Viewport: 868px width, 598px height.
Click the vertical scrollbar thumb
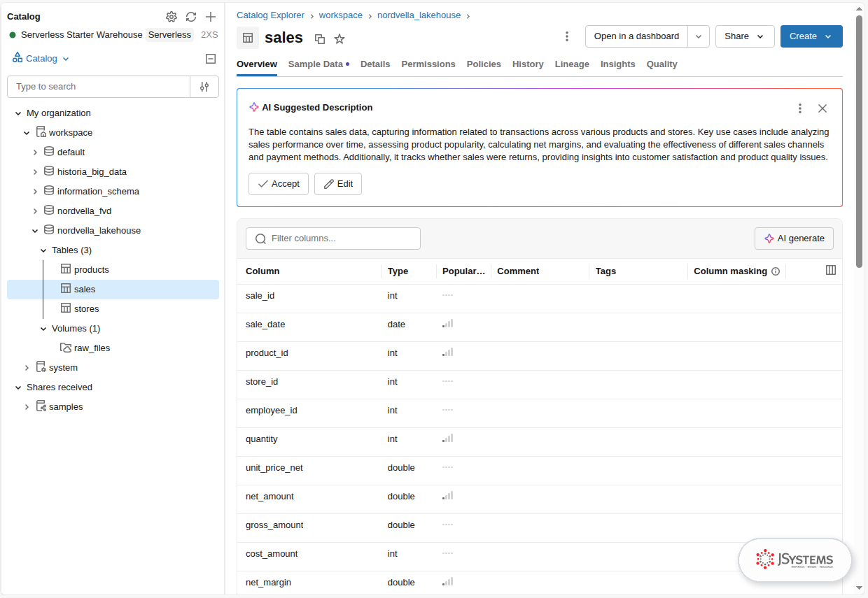(859, 140)
